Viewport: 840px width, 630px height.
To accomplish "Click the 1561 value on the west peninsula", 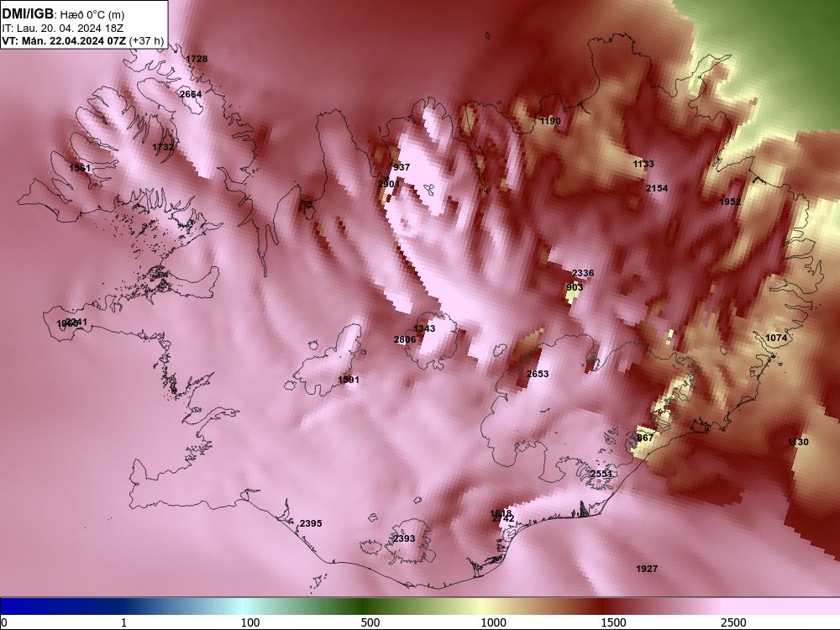I will point(80,168).
